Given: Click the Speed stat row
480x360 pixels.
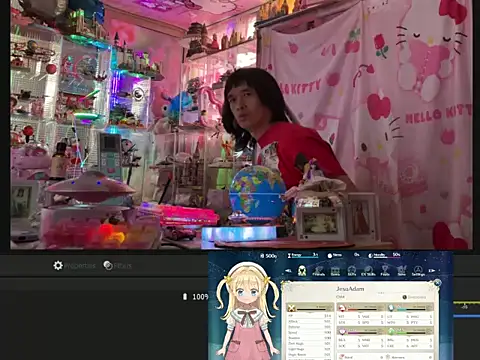Looking at the screenshot, I should [309, 332].
